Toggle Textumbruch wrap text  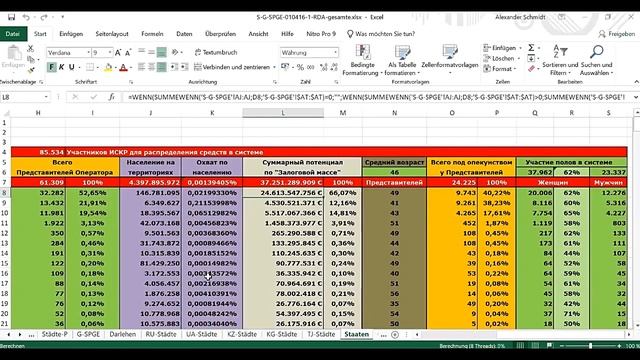point(216,53)
